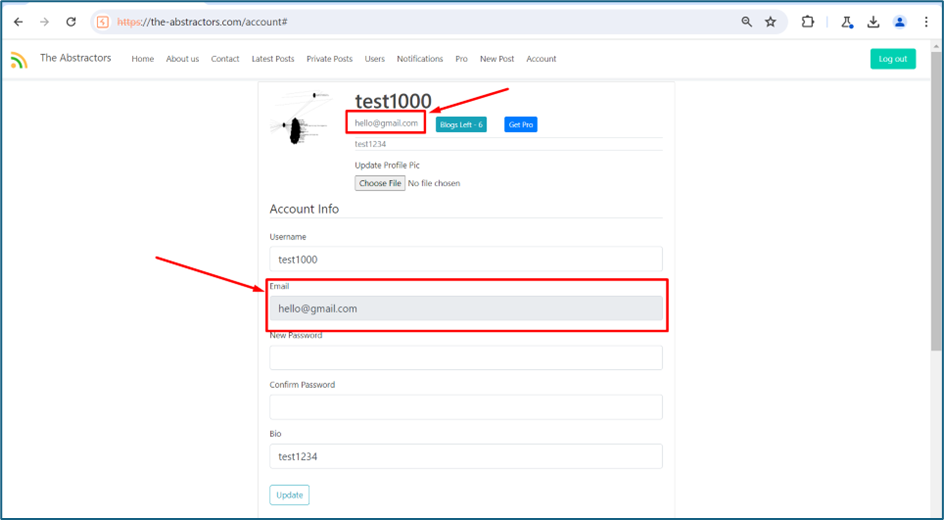
Task: Open the Chrome three-dot menu
Action: point(926,22)
